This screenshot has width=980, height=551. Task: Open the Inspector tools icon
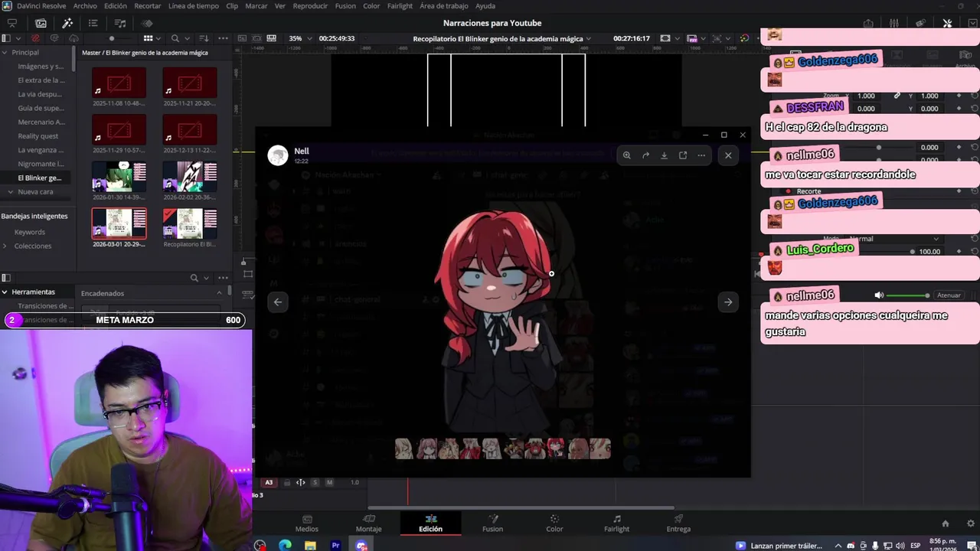coord(947,23)
